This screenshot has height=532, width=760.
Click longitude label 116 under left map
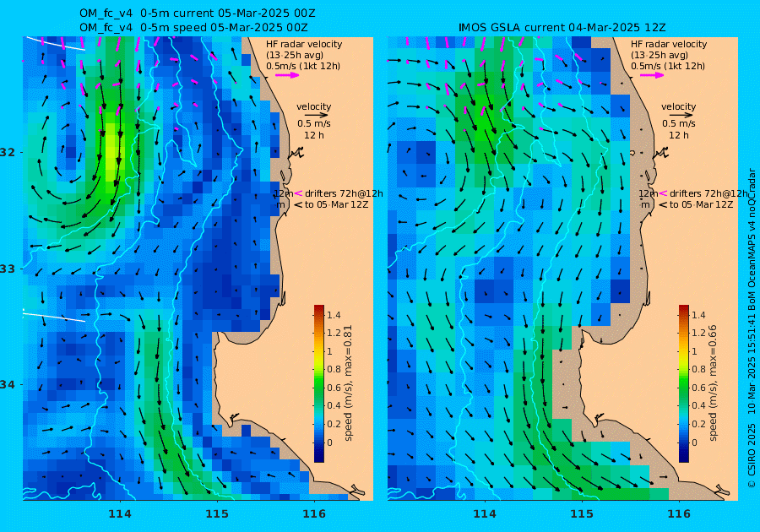click(314, 514)
